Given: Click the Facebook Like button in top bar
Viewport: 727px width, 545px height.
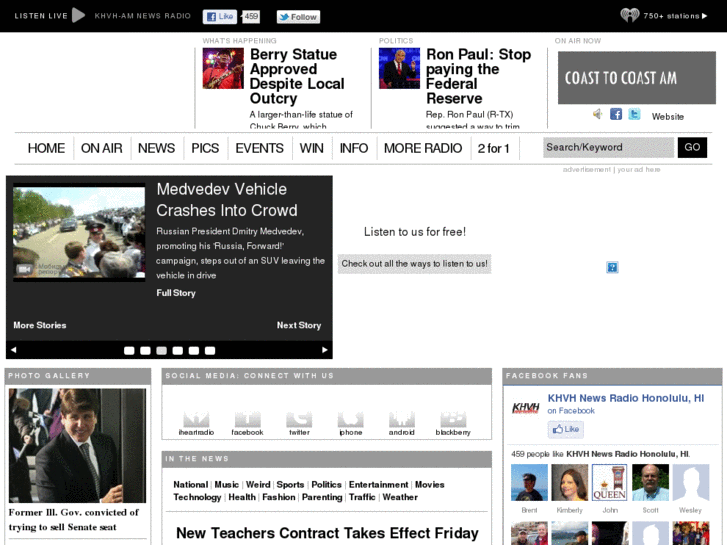Looking at the screenshot, I should (x=220, y=17).
